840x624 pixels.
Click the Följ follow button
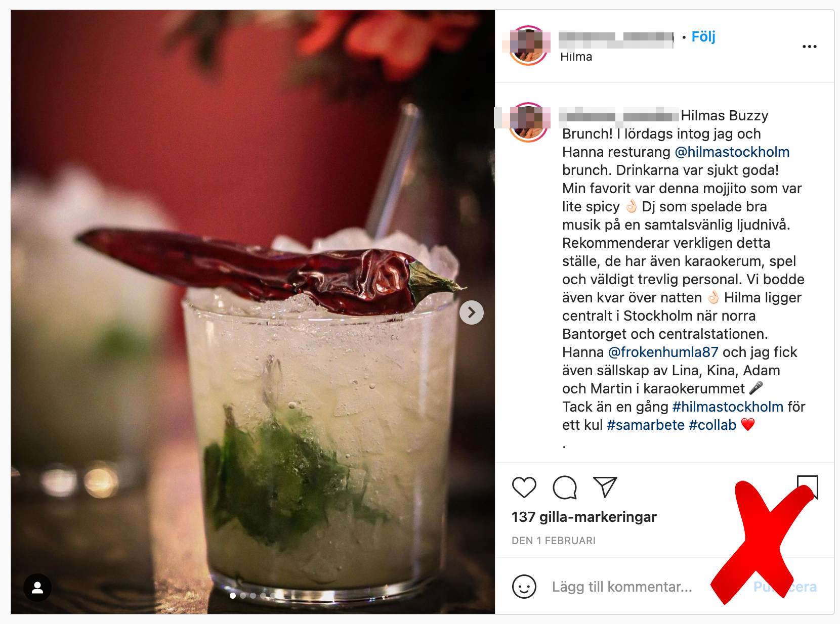(703, 37)
